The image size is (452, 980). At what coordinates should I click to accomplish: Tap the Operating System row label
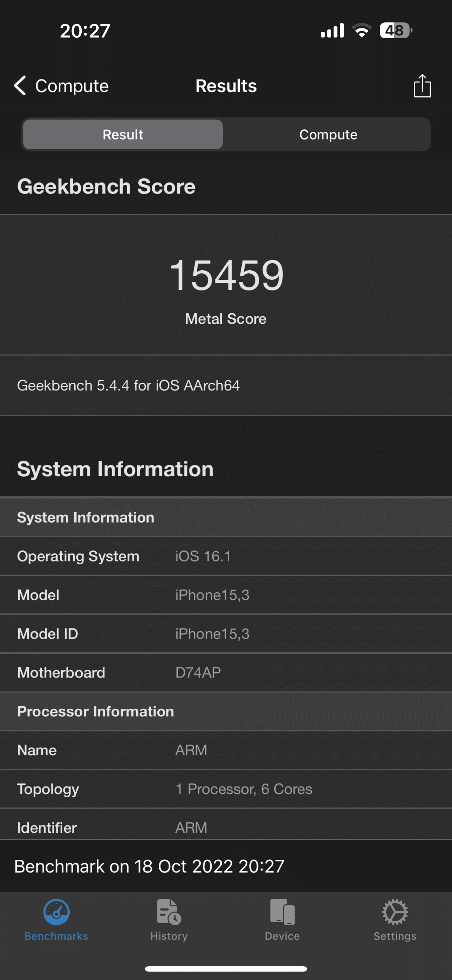(78, 556)
